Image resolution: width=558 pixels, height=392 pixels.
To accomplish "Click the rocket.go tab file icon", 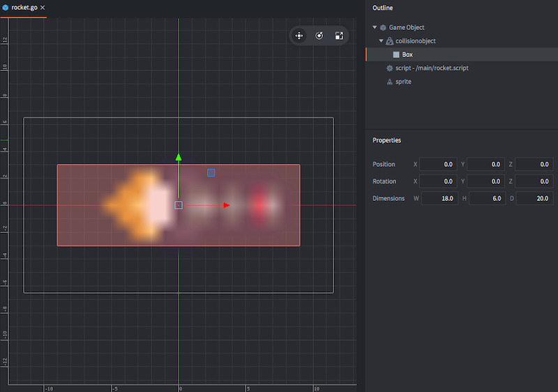I will pyautogui.click(x=6, y=8).
